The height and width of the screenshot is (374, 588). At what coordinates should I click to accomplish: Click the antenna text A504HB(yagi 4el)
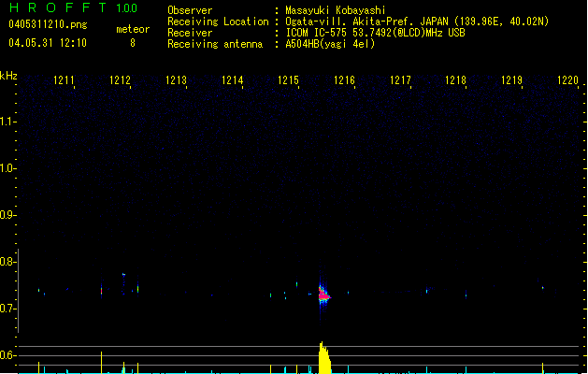click(330, 44)
